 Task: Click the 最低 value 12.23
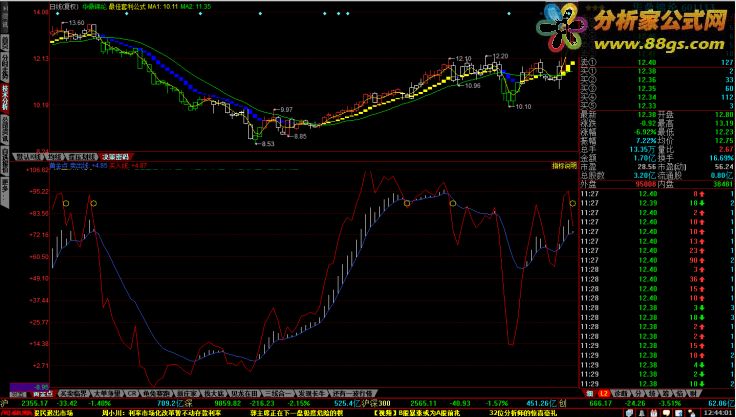(724, 132)
